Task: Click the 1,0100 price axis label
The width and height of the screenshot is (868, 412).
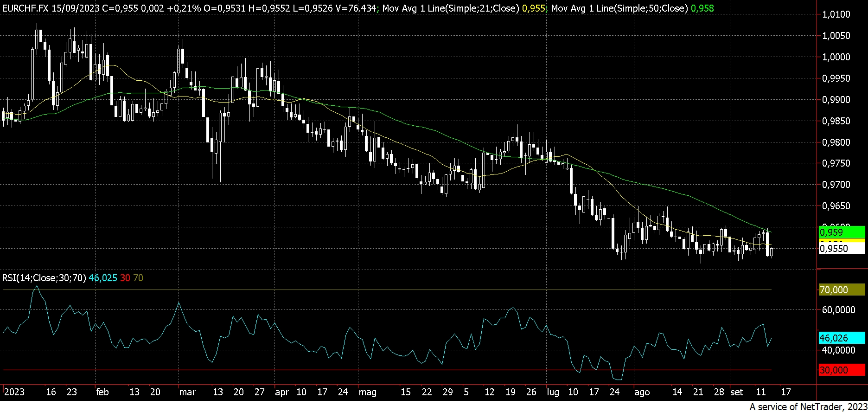Action: pyautogui.click(x=836, y=14)
